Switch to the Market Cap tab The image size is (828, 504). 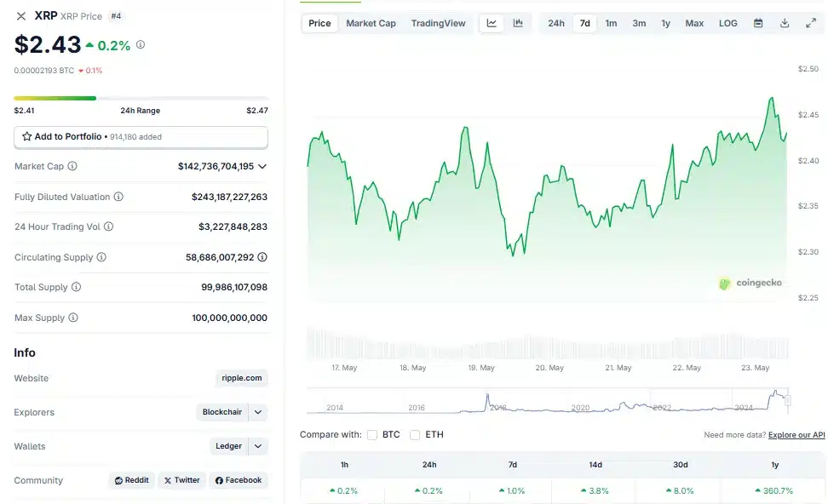coord(371,23)
